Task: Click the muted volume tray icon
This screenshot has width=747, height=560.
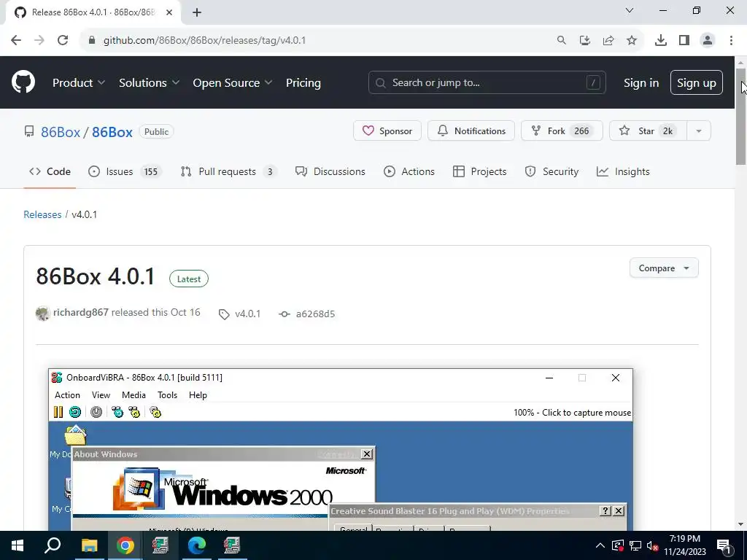Action: click(x=653, y=545)
